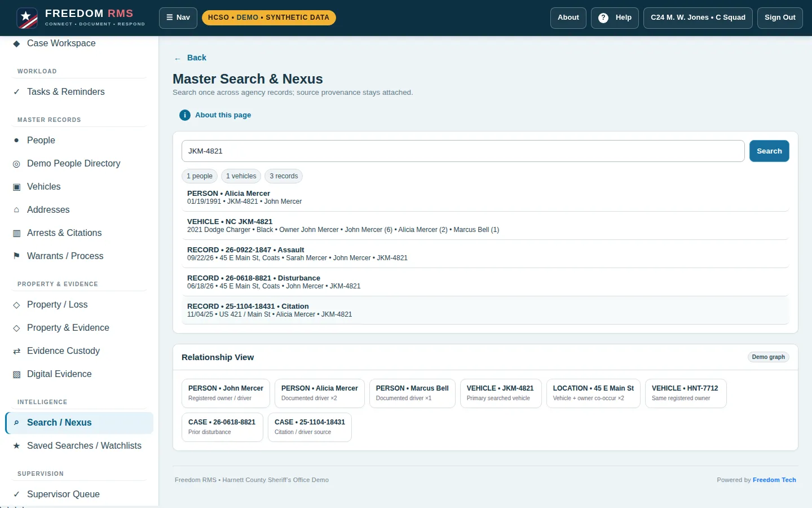Viewport: 812px width, 508px height.
Task: Select the VEHICLE JKM-4821 relationship card
Action: tap(501, 393)
